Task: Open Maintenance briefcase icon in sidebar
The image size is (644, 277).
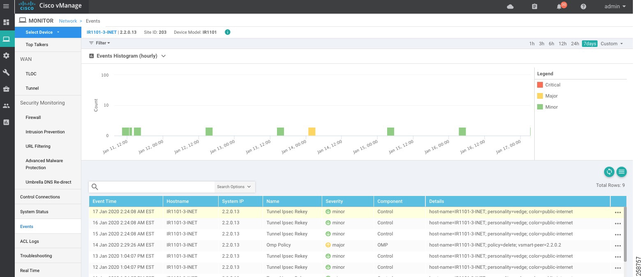Action: [6, 89]
